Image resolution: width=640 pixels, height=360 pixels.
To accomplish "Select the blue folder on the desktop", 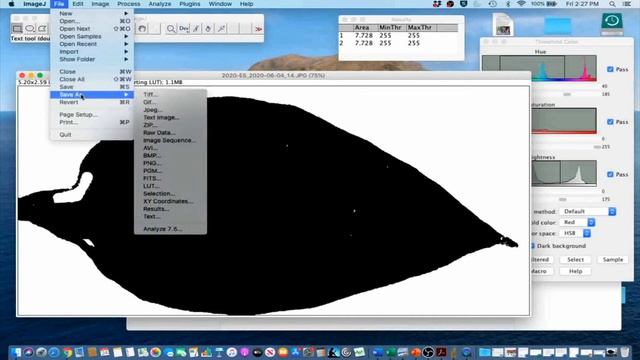I will tap(558, 25).
